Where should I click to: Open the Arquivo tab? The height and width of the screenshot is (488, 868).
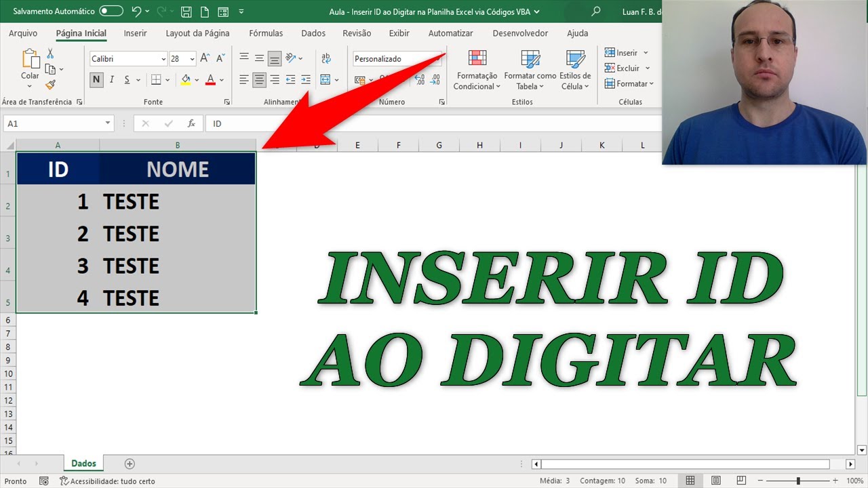point(23,33)
